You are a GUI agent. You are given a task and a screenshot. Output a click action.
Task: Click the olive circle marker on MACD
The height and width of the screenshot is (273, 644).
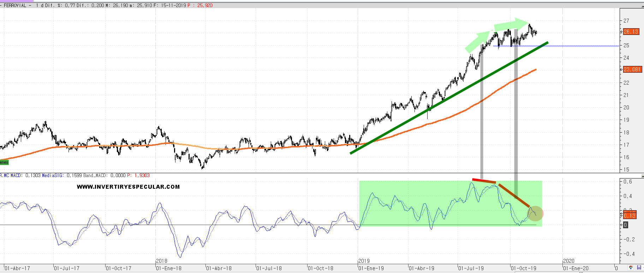pos(535,214)
